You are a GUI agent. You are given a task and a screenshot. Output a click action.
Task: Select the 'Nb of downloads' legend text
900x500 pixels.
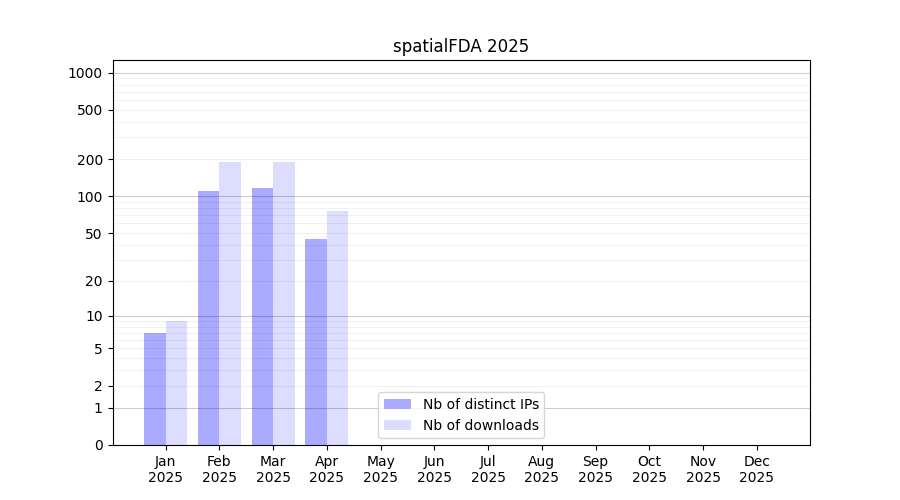click(x=480, y=425)
